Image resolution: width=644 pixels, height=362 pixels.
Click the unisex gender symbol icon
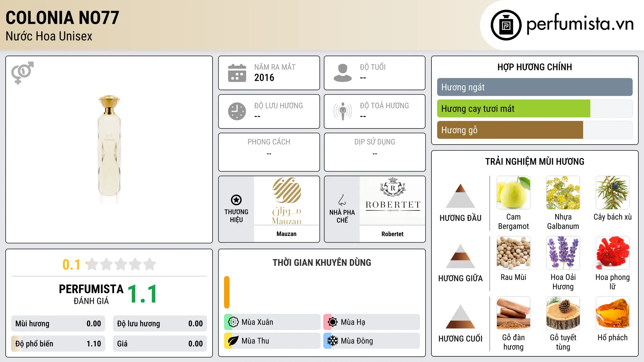pos(22,73)
